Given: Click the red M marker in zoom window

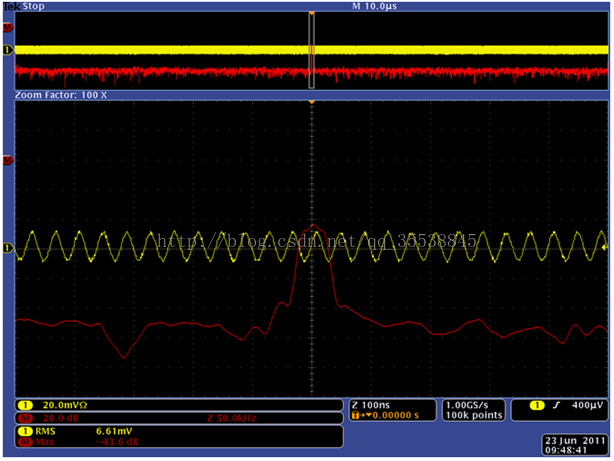Looking at the screenshot, I should point(8,160).
